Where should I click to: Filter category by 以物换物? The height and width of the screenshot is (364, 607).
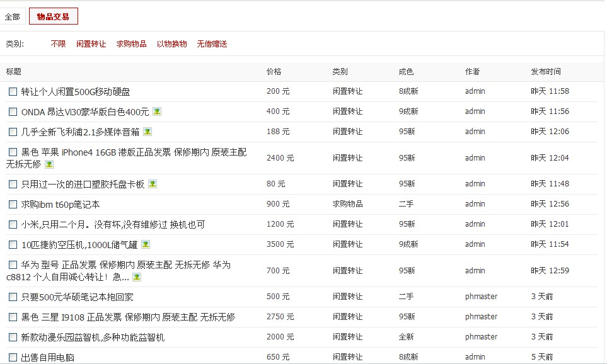point(171,43)
